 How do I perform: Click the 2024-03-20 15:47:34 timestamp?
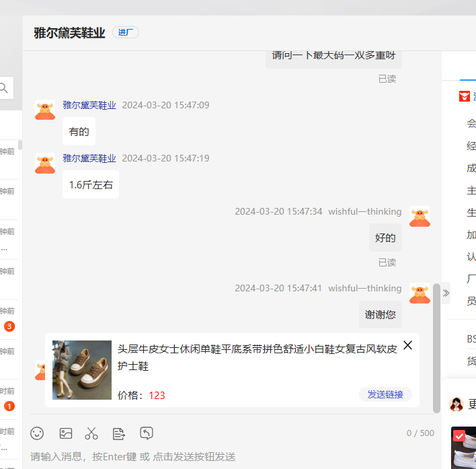[278, 211]
